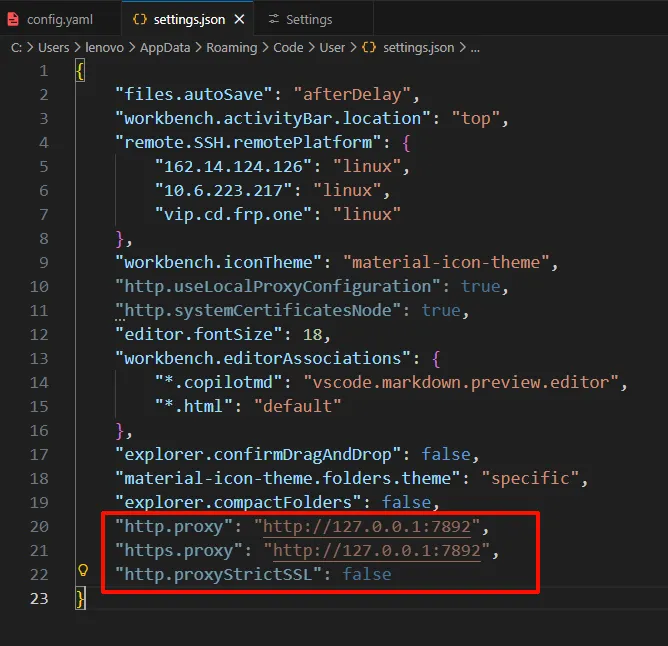
Task: Click line number 13 in the gutter
Action: 38,358
